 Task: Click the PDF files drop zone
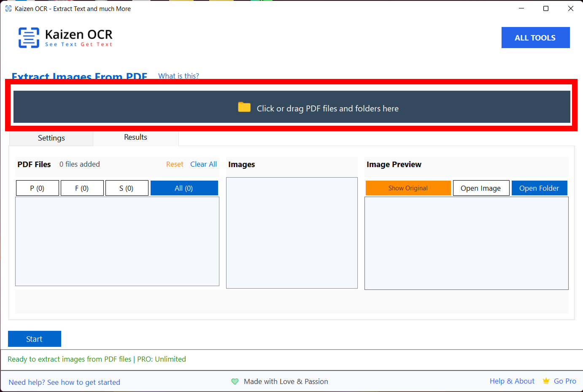tap(291, 107)
